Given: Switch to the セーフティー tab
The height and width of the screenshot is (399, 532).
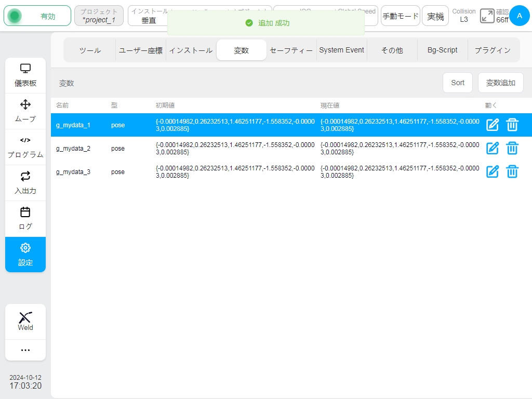Looking at the screenshot, I should 291,50.
